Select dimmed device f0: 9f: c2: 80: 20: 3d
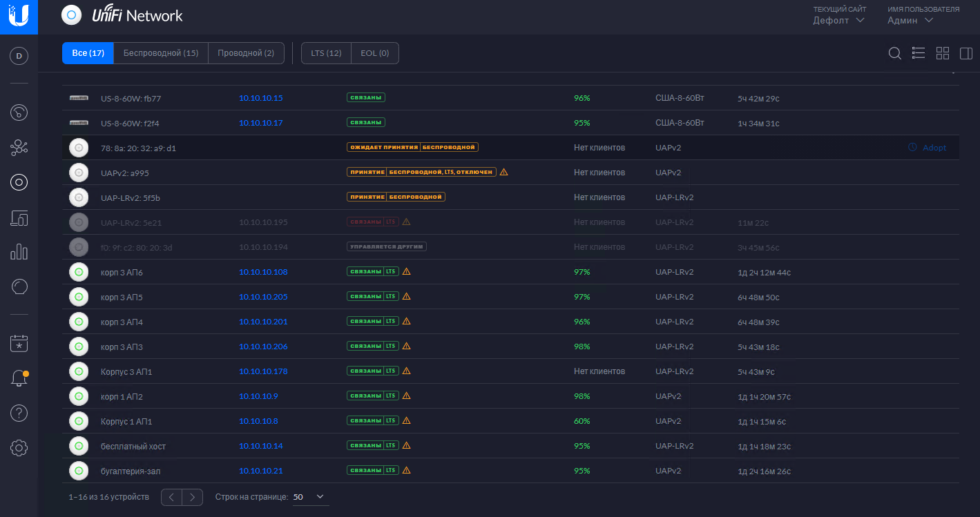 tap(137, 248)
